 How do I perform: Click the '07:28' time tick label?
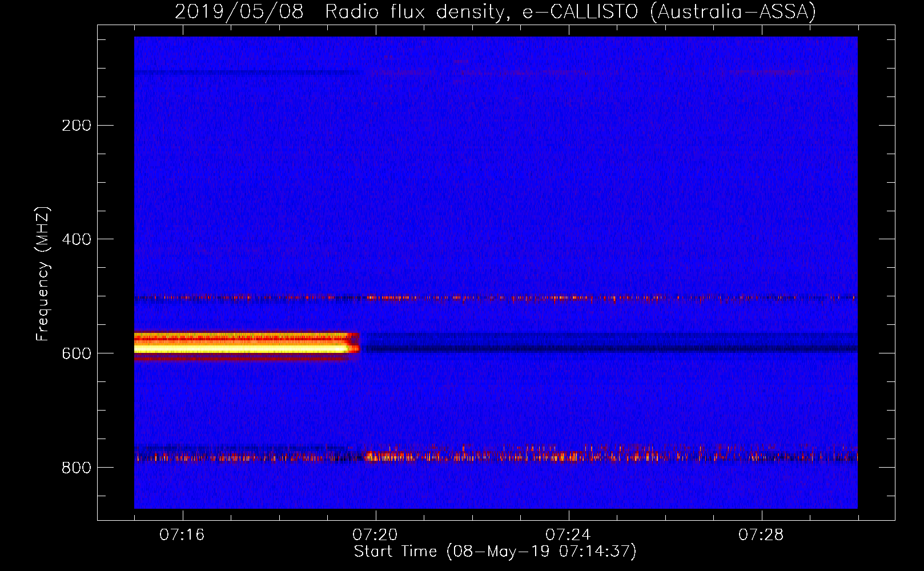point(761,535)
